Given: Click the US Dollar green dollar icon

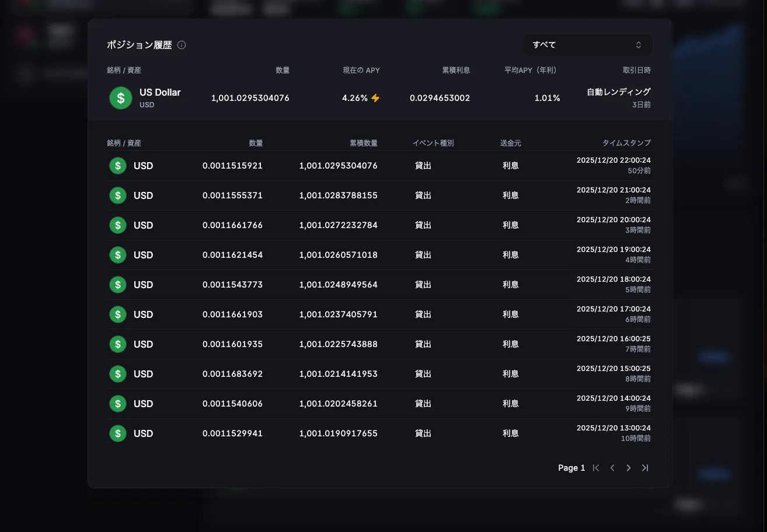Looking at the screenshot, I should point(121,98).
